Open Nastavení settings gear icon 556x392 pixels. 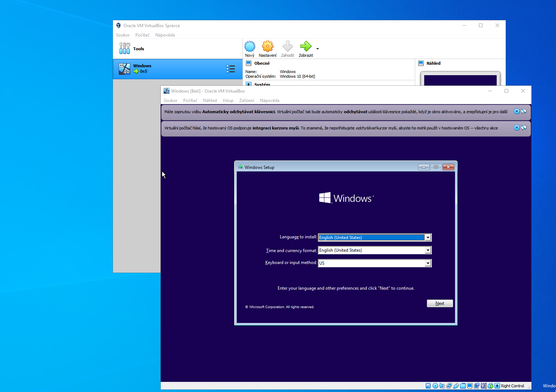click(268, 46)
